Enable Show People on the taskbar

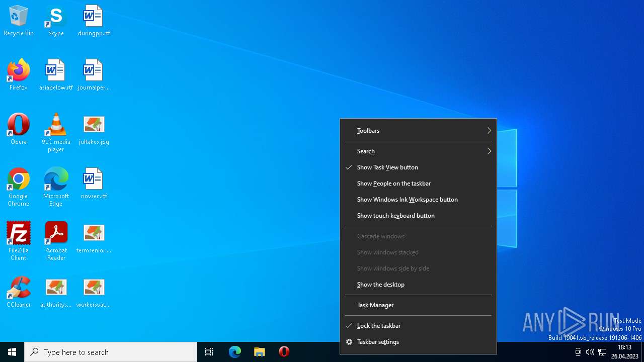[418, 184]
